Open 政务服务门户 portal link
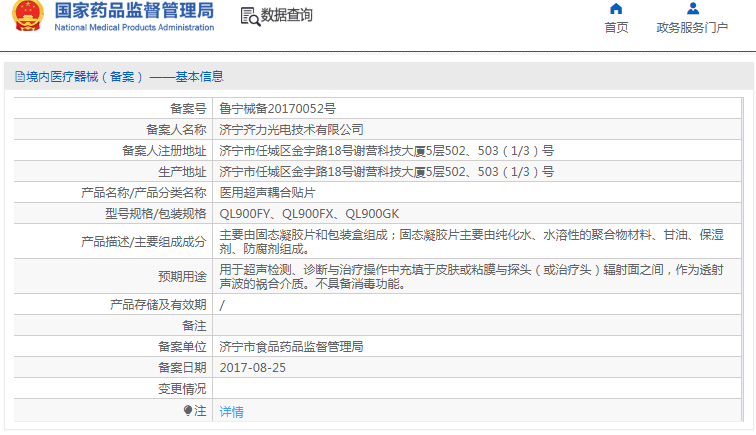The height and width of the screenshot is (435, 756). click(692, 27)
